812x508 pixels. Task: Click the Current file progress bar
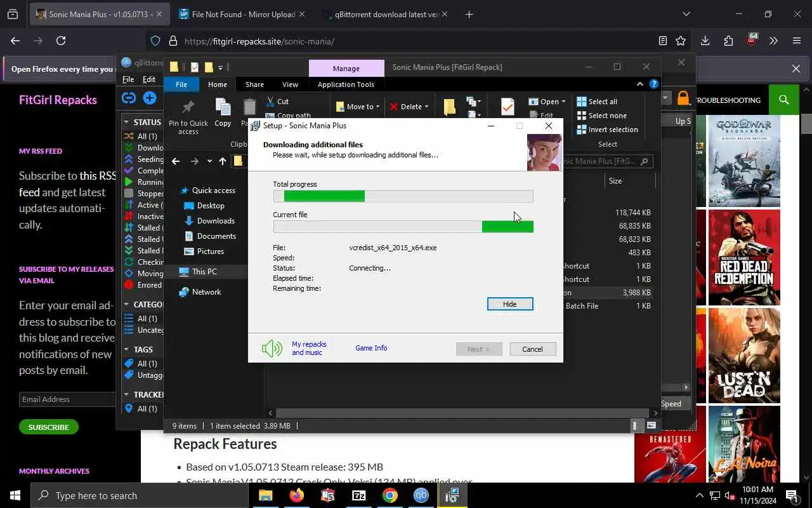coord(403,227)
